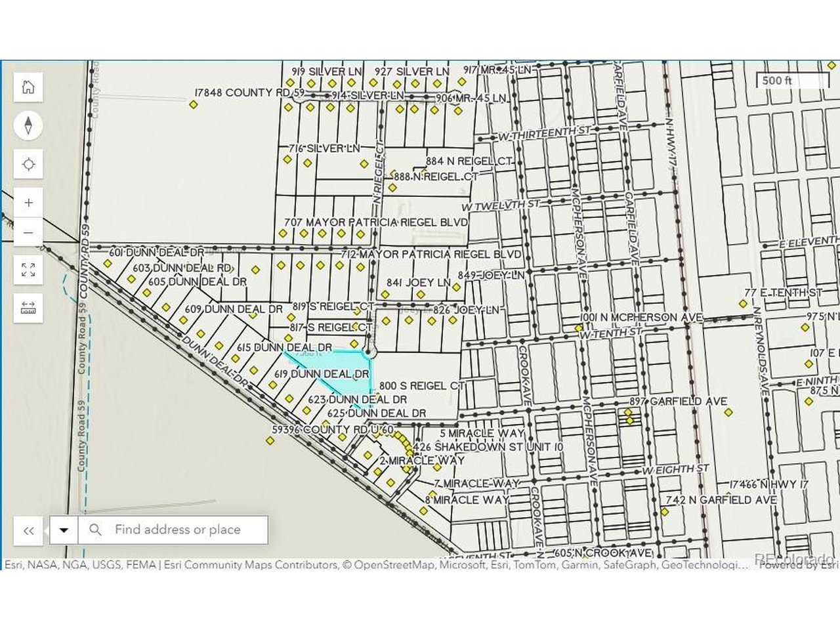Viewport: 840px width, 630px height.
Task: Click the 742 N GARFIELD AVE label
Action: (x=721, y=500)
